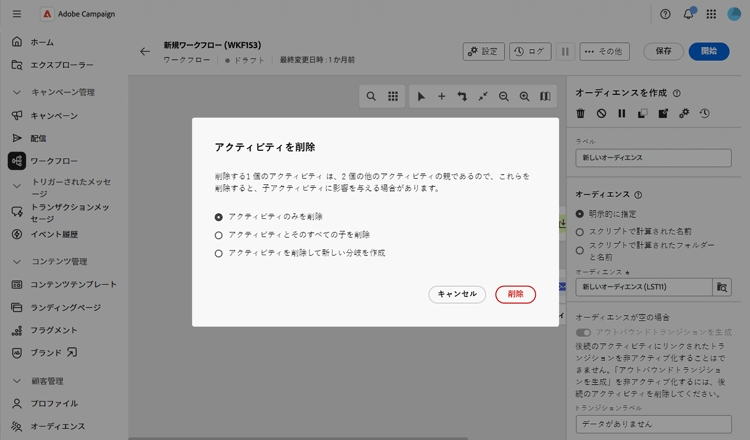Confirm with the red 削除 button
Screen dimensions: 750x440
(516, 294)
